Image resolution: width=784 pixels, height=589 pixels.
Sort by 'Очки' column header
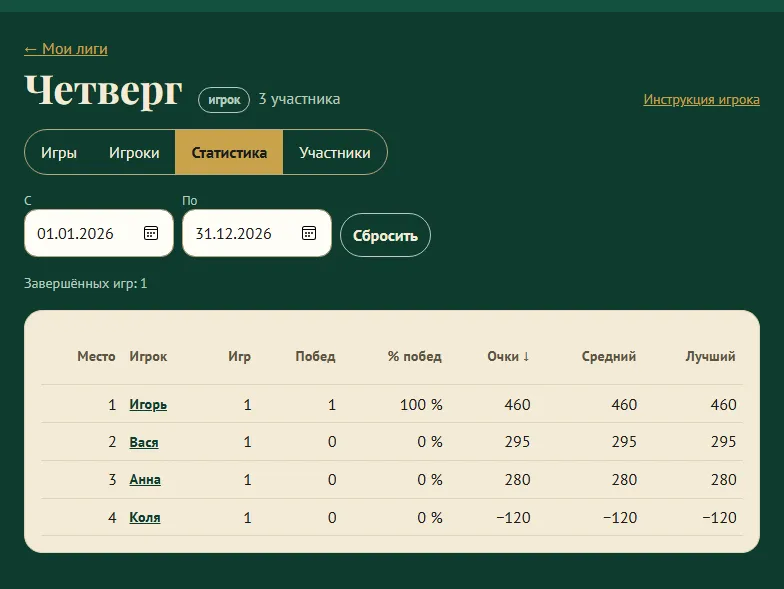[508, 356]
